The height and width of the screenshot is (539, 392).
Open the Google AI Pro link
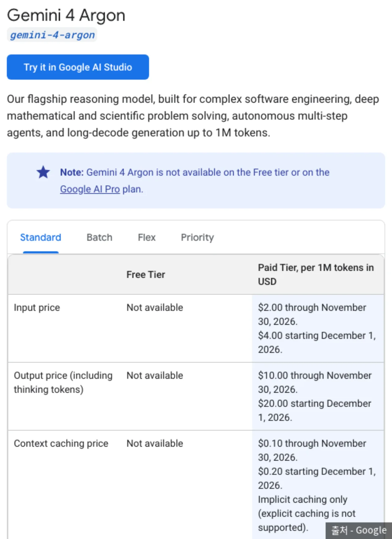pos(90,189)
